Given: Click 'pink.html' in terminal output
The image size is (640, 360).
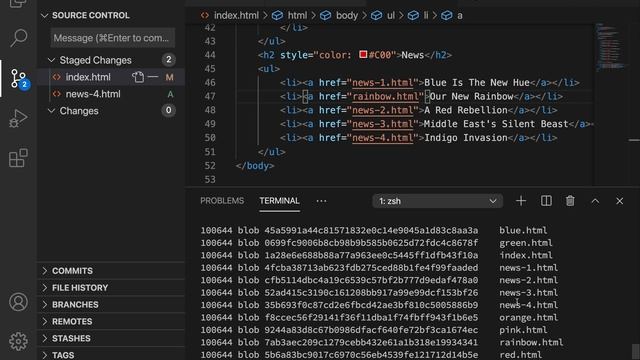Looking at the screenshot, I should click(x=523, y=330).
